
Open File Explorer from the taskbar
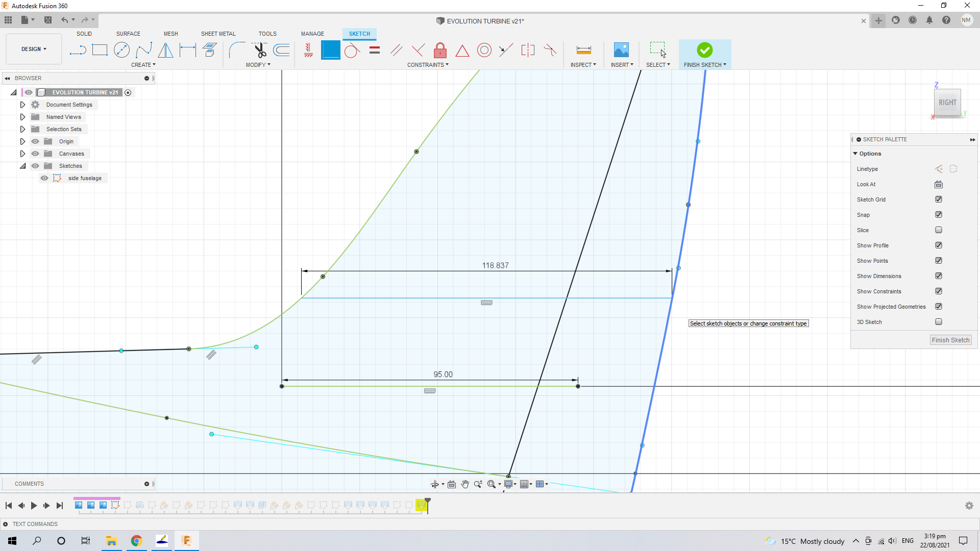click(111, 541)
